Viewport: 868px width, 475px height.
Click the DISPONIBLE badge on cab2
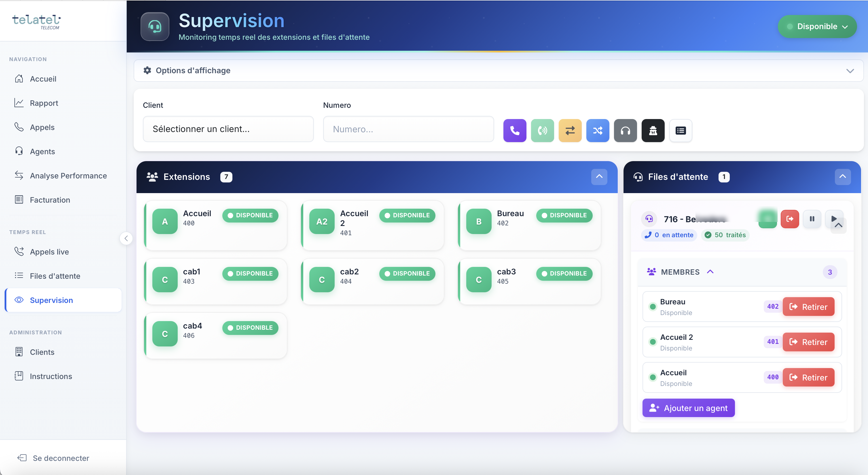point(407,274)
